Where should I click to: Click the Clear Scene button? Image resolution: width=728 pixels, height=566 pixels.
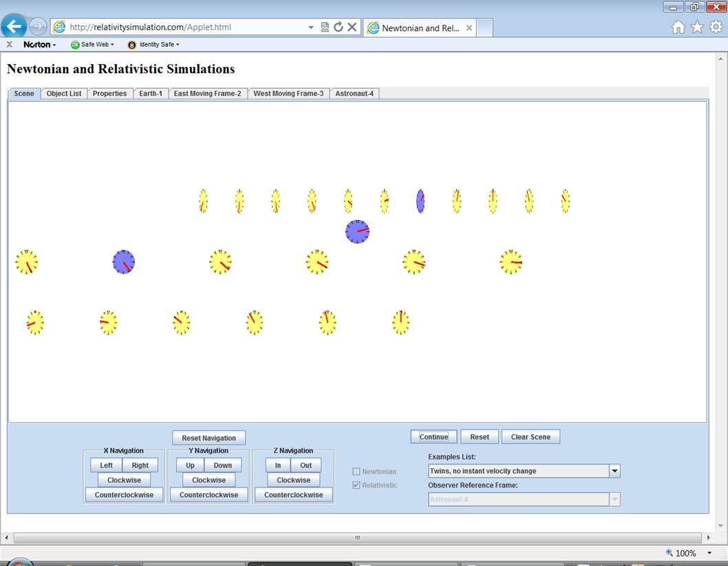(x=531, y=437)
